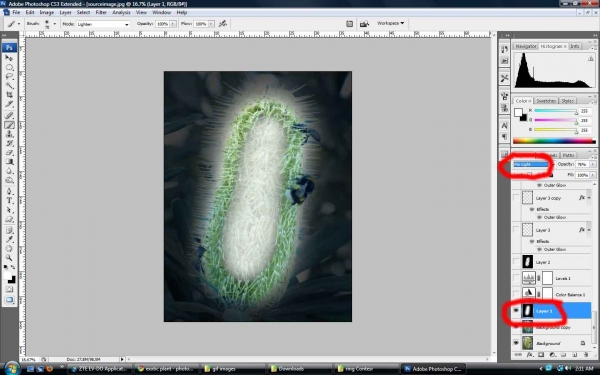Select the Type tool
600x375 pixels.
[9, 201]
